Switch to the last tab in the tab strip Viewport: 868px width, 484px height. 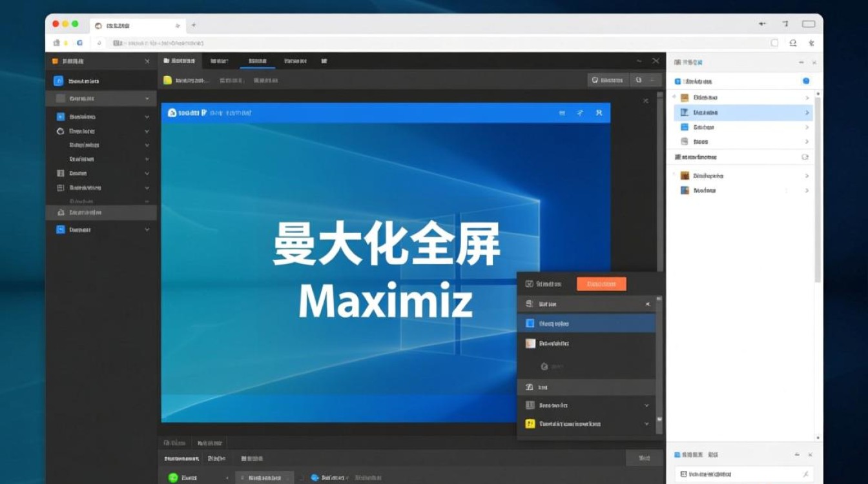325,61
